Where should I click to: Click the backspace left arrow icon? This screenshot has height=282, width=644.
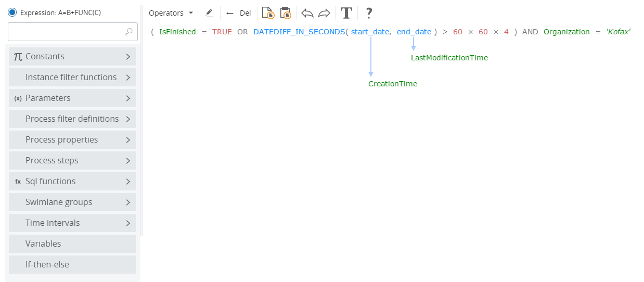(230, 13)
